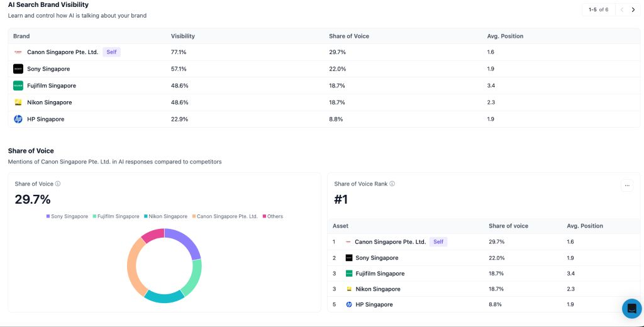The height and width of the screenshot is (327, 644).
Task: Click the large #1 rank value
Action: coord(341,199)
